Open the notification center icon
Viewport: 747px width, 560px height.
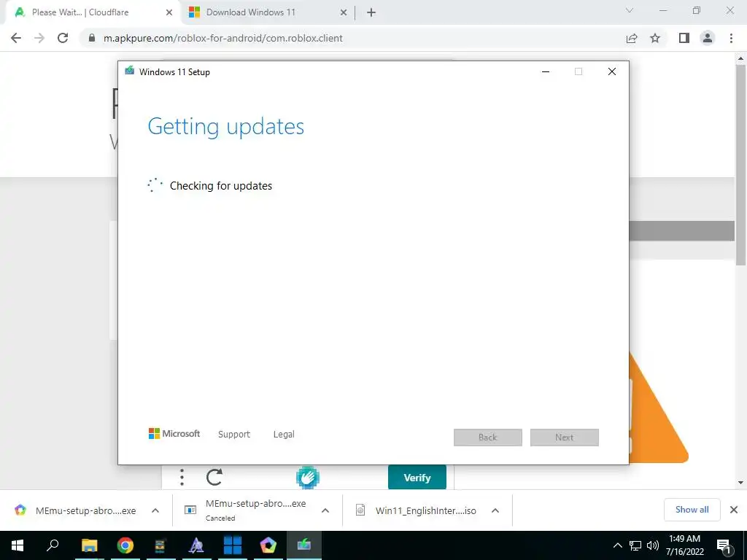pyautogui.click(x=724, y=545)
